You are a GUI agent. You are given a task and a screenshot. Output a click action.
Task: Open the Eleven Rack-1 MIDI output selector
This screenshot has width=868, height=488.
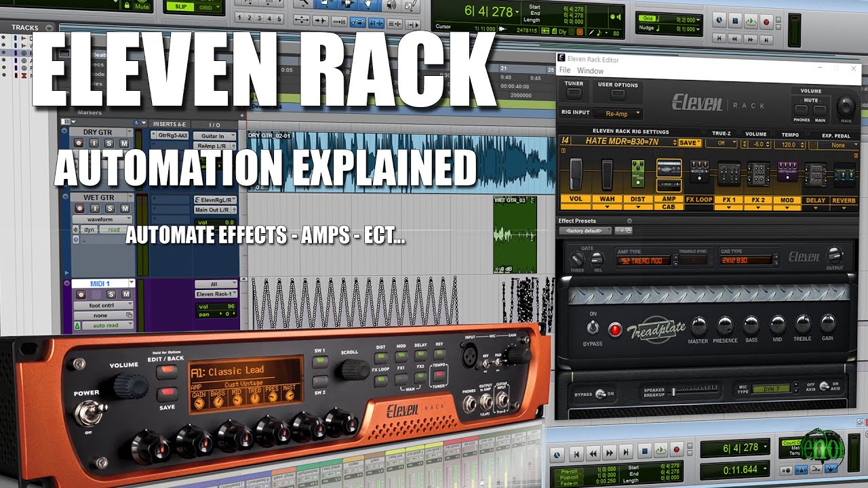tap(216, 294)
